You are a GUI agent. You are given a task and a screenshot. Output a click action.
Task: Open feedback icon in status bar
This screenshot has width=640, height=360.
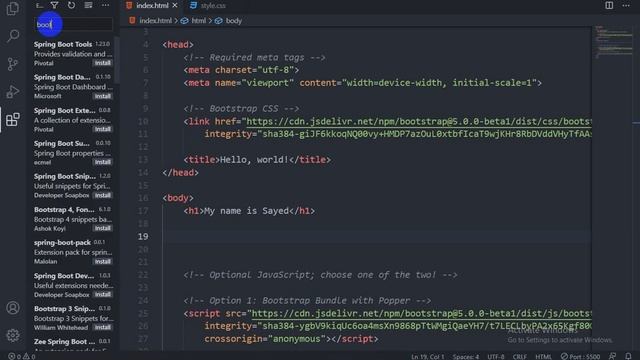tap(612, 356)
